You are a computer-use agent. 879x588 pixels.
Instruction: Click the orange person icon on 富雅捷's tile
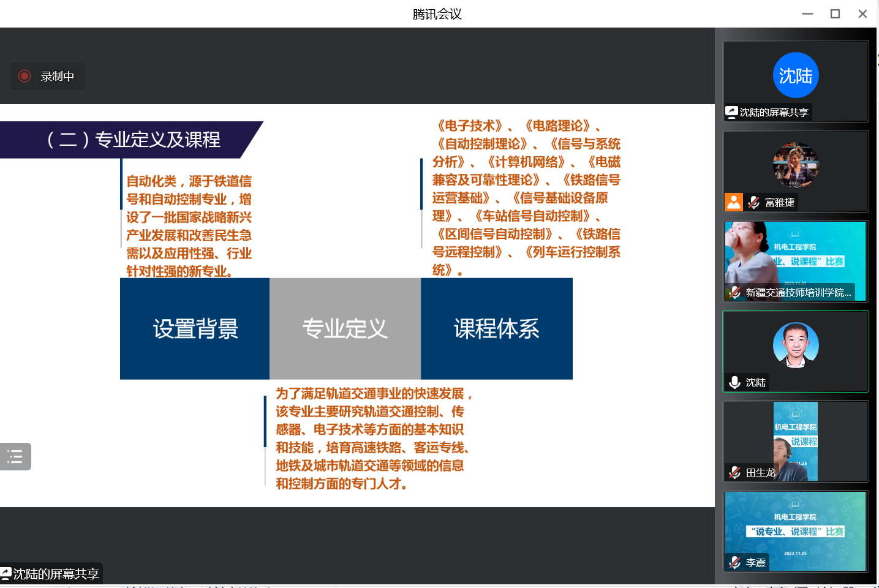point(734,202)
